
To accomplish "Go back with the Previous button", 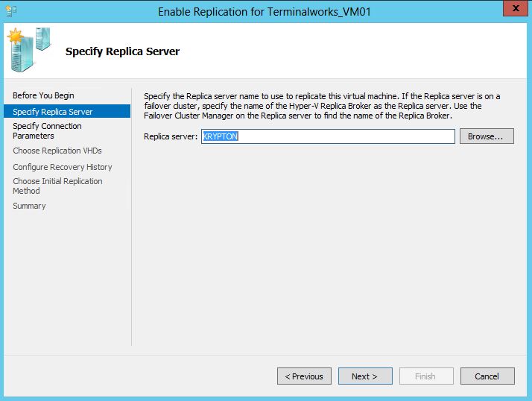I will (304, 376).
